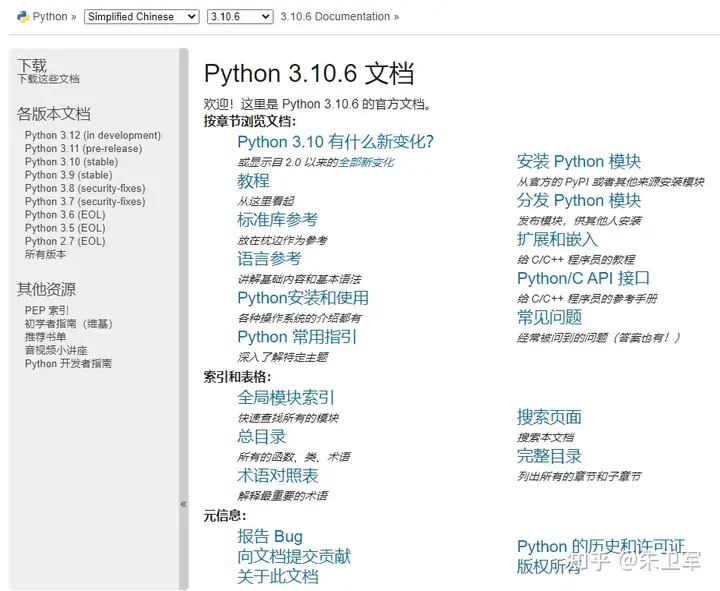
Task: Open Python 3.5 (EOL) docs
Action: pyautogui.click(x=65, y=228)
